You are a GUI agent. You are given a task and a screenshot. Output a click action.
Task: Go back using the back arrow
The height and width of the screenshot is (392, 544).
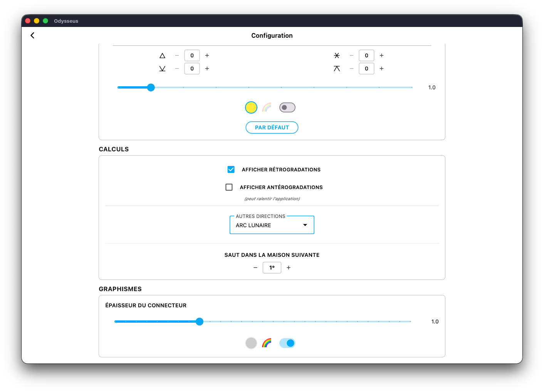point(32,35)
